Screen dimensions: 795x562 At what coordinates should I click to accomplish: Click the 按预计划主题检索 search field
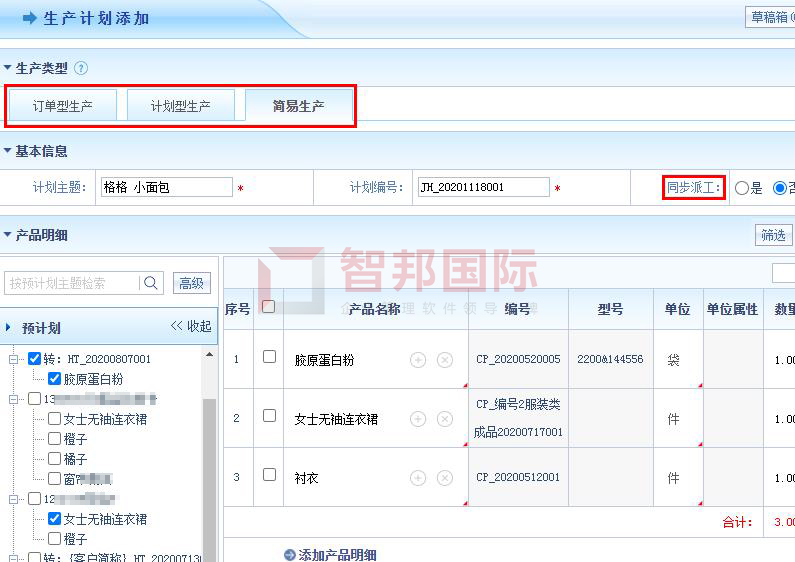72,283
